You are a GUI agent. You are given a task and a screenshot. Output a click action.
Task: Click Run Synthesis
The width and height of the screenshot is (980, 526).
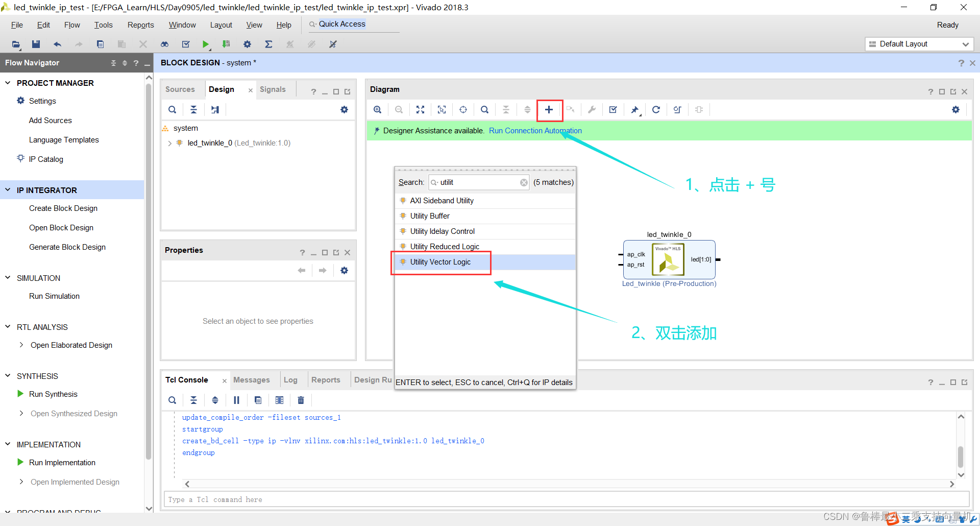(x=53, y=394)
